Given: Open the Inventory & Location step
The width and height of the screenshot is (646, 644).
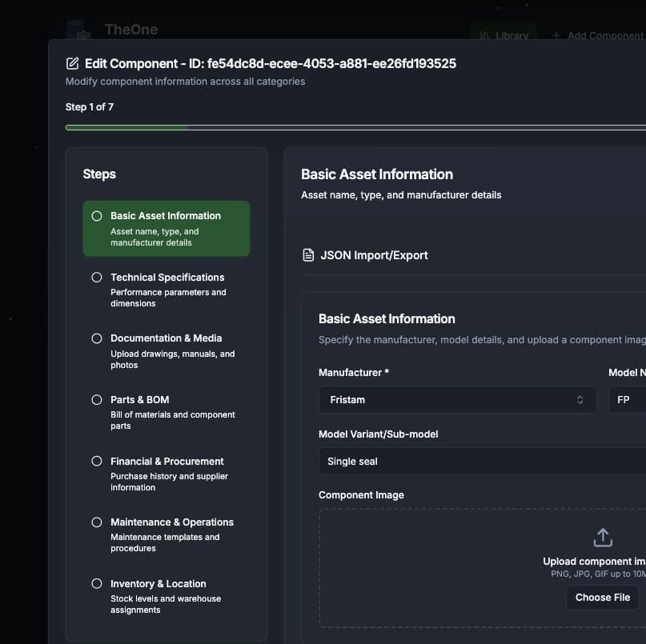Looking at the screenshot, I should pos(96,583).
